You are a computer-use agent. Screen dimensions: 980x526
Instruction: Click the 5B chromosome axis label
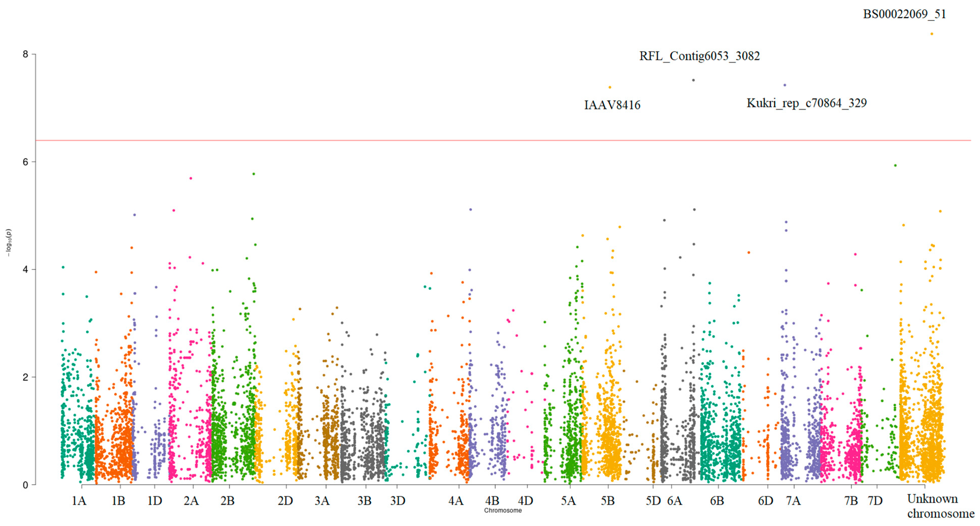tap(608, 501)
